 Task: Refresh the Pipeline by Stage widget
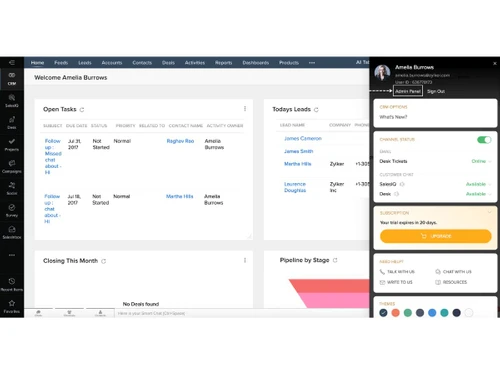coord(335,260)
